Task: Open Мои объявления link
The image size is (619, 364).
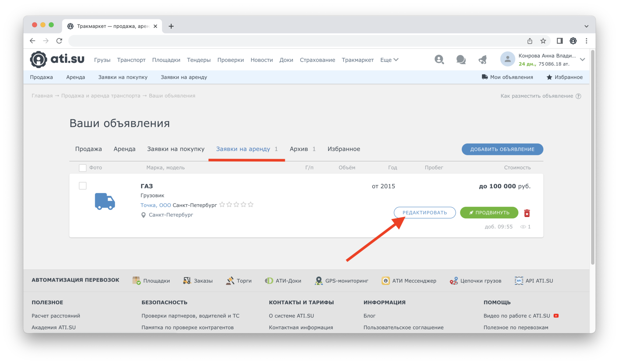Action: pos(507,77)
